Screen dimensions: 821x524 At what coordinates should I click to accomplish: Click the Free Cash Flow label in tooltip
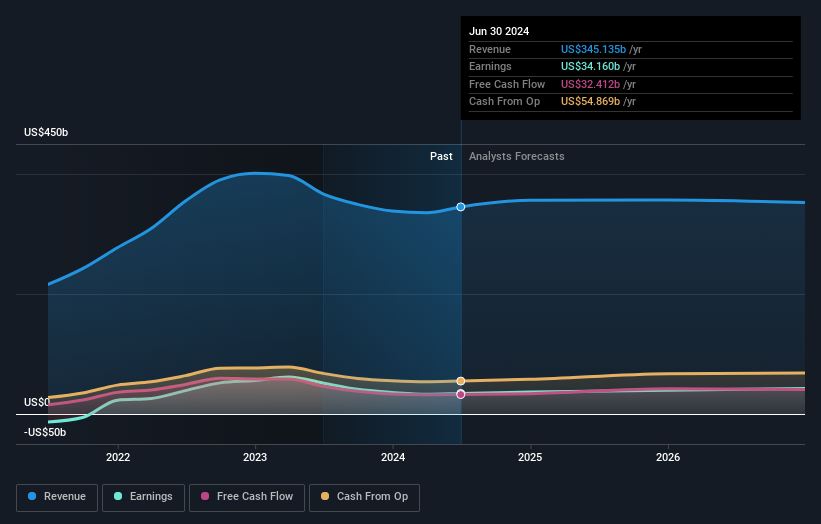pos(507,84)
